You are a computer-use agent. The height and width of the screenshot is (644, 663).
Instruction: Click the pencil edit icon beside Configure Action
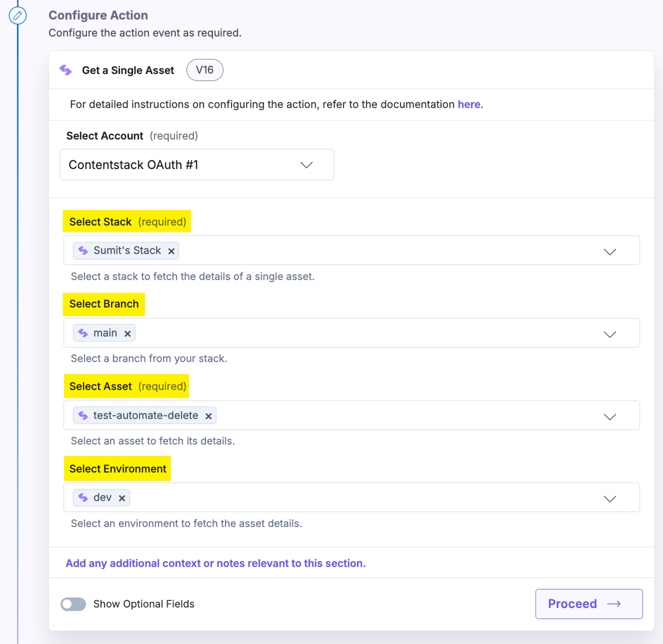18,15
